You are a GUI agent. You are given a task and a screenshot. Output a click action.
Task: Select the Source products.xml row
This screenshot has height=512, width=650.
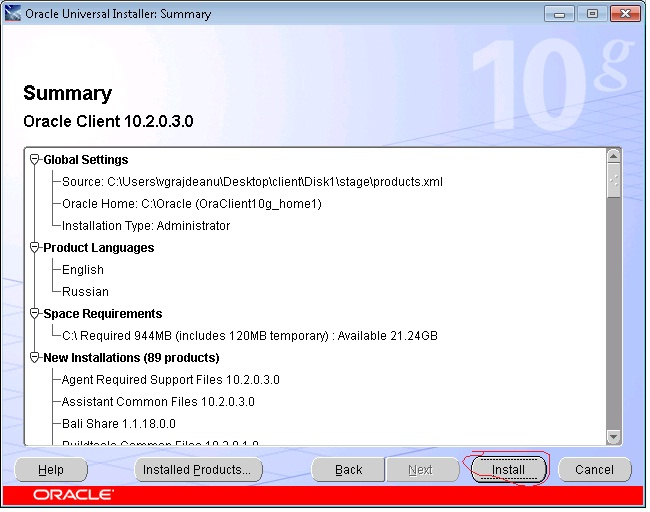pyautogui.click(x=252, y=182)
